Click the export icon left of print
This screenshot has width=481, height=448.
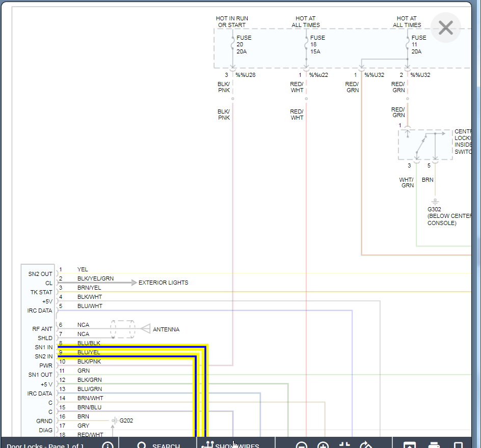pos(410,446)
